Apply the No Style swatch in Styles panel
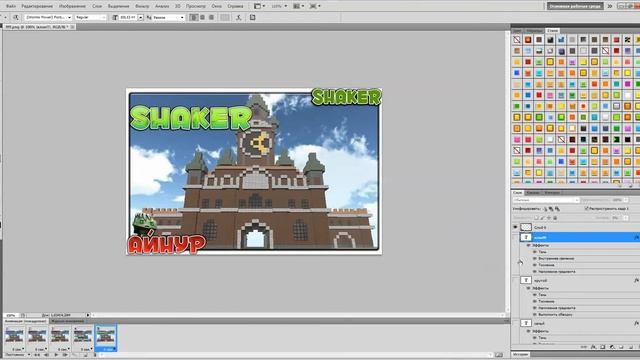The height and width of the screenshot is (360, 640). [x=517, y=40]
